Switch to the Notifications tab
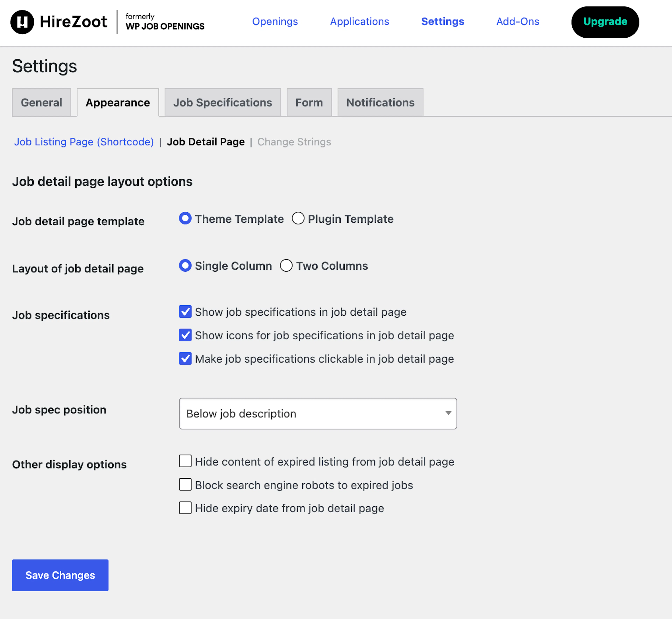Image resolution: width=672 pixels, height=619 pixels. [380, 102]
